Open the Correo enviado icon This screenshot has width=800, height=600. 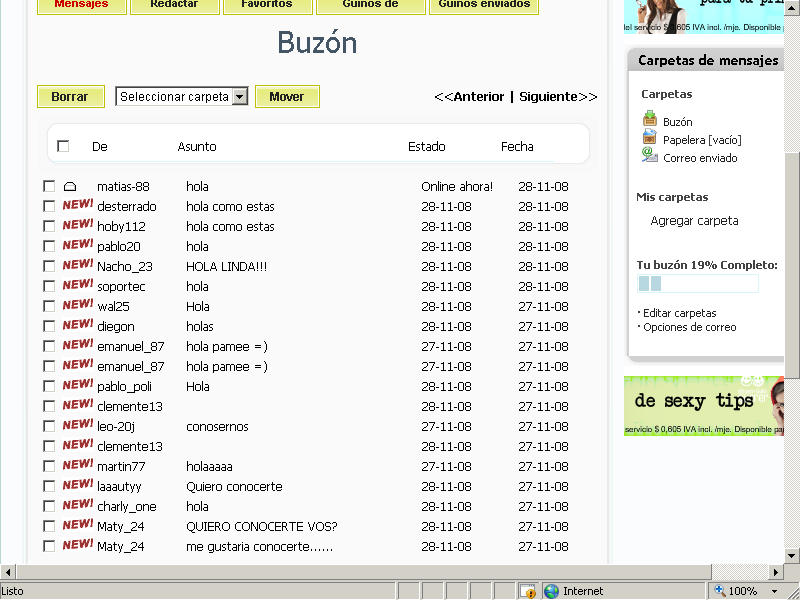pos(649,155)
